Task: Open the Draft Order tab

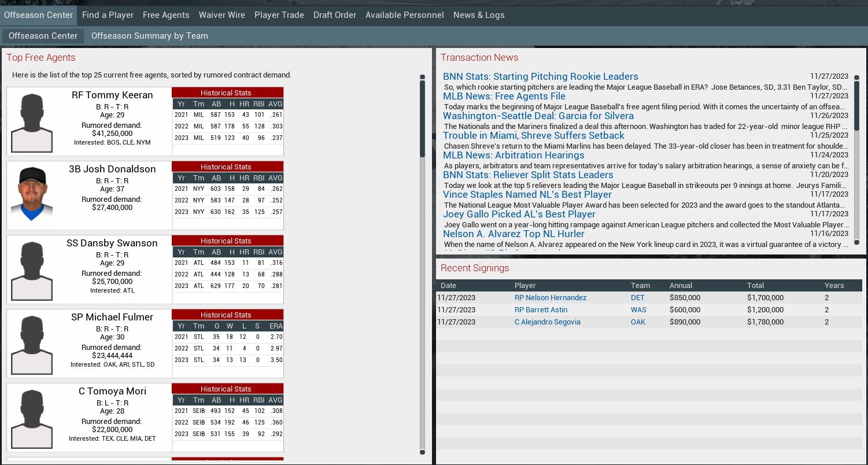Action: click(x=334, y=15)
